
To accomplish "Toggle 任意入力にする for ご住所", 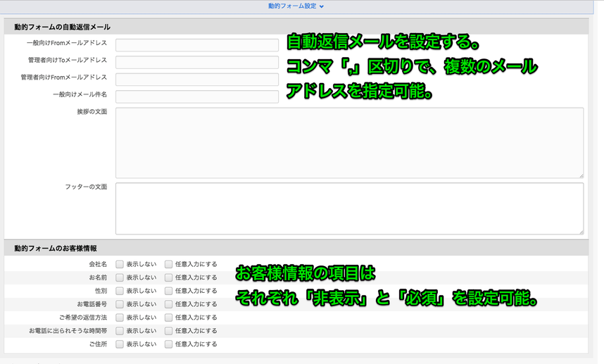I will point(169,344).
